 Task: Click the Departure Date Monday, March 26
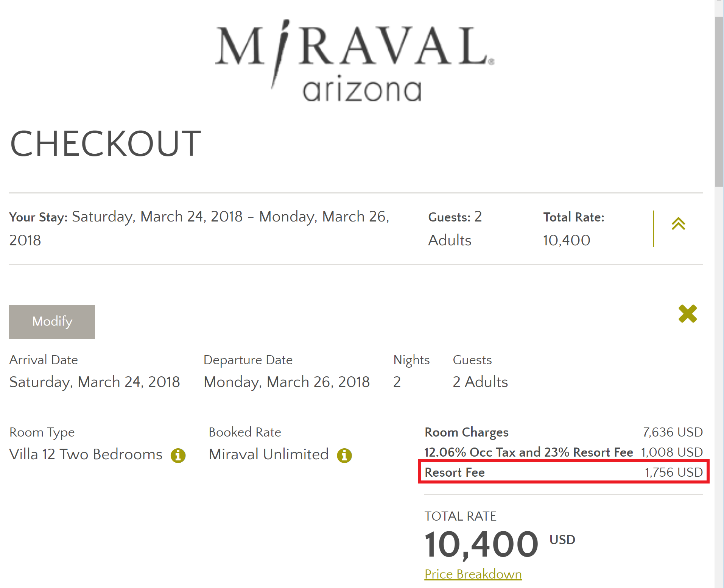[x=286, y=382]
